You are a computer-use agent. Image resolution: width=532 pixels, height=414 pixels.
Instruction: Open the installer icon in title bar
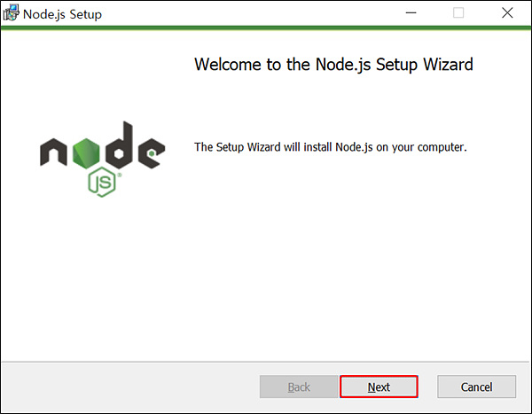11,13
